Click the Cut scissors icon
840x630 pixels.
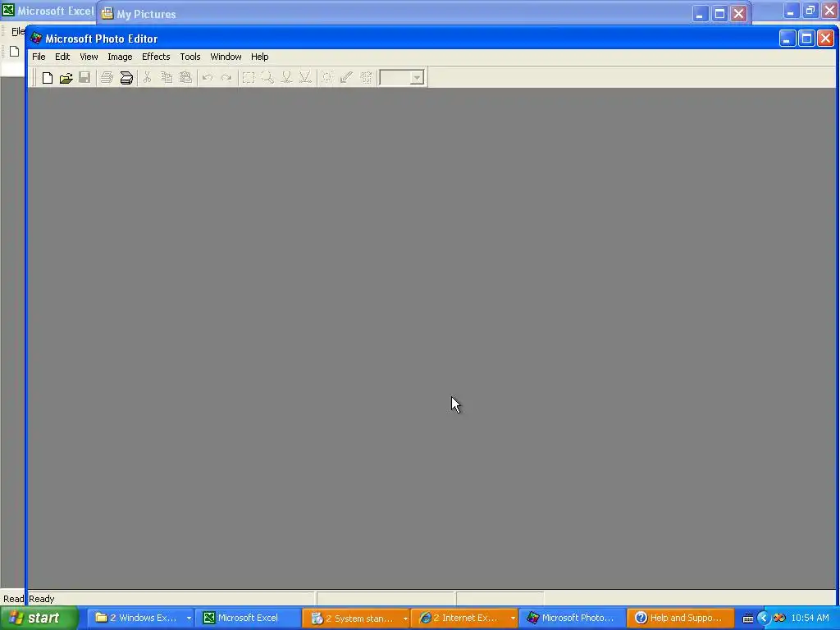148,78
